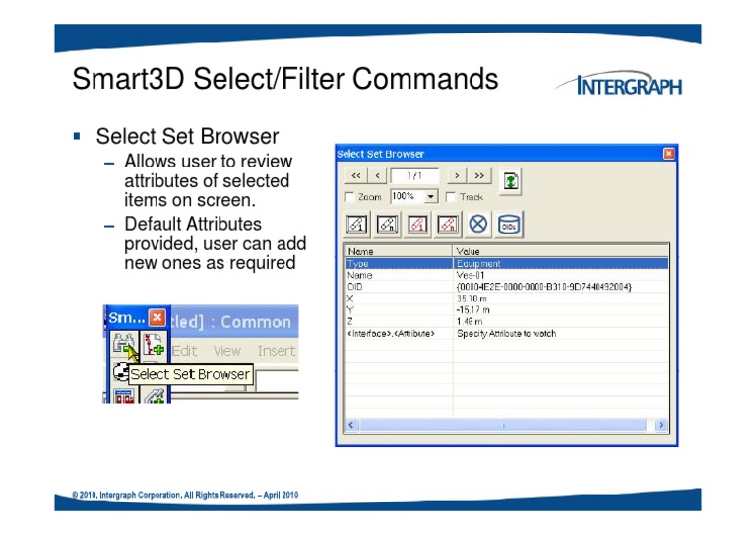
Task: Open the View menu
Action: pos(227,351)
